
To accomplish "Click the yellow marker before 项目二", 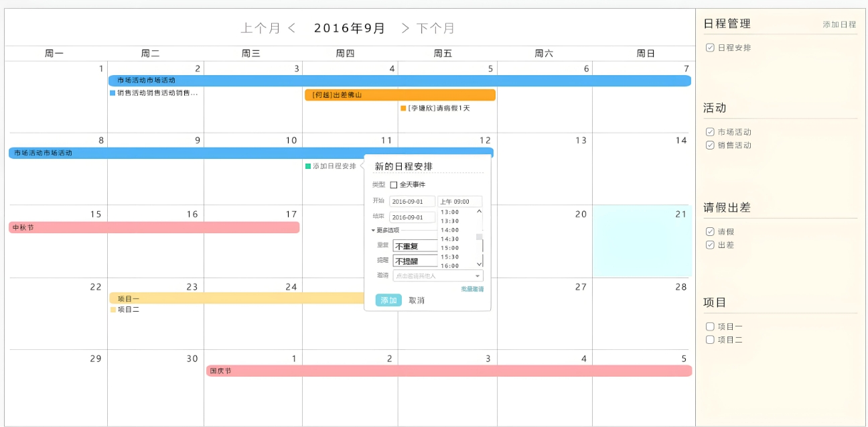I will pos(113,310).
